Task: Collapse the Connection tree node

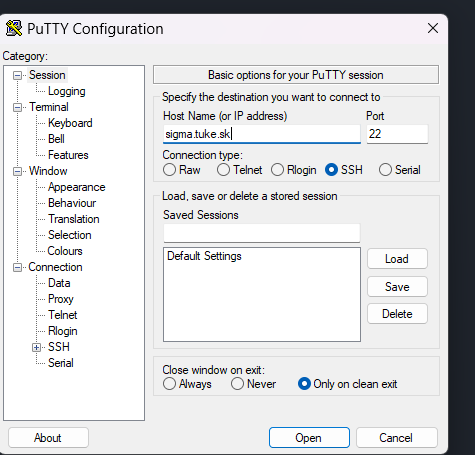Action: pyautogui.click(x=17, y=268)
